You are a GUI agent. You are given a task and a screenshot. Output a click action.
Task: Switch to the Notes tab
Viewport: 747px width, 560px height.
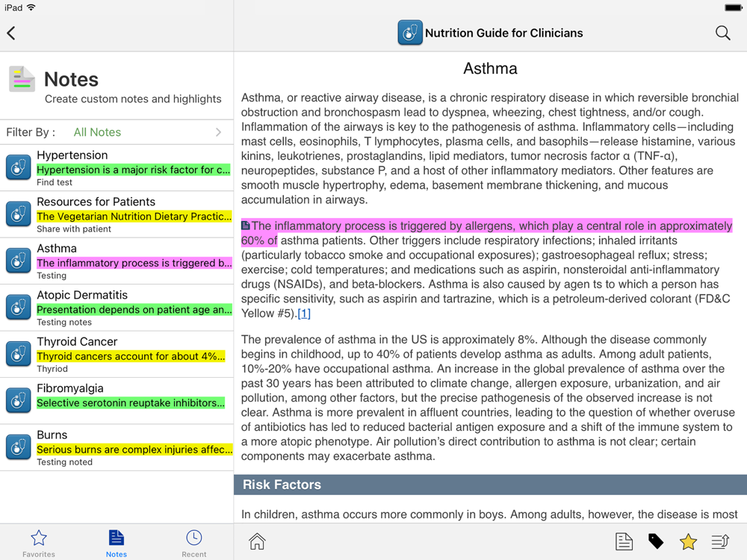[117, 544]
